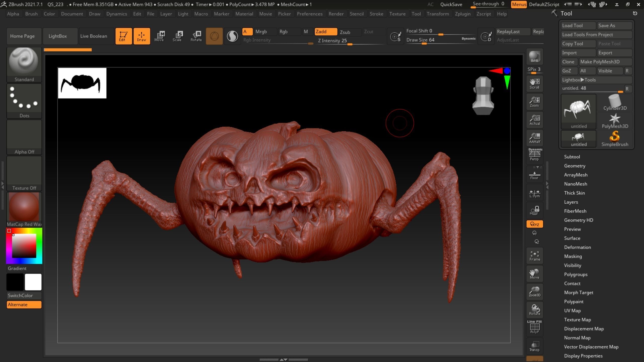This screenshot has width=644, height=362.
Task: Click the S brush size dial icon
Action: click(x=395, y=37)
